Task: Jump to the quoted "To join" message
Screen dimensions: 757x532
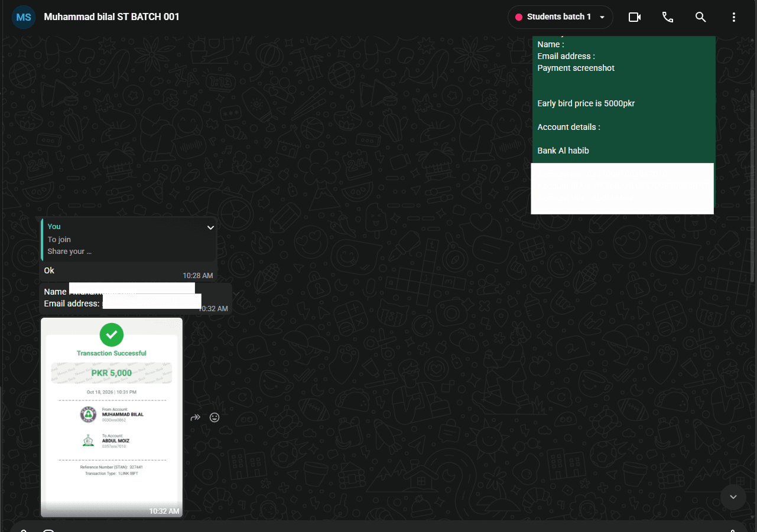Action: 128,239
